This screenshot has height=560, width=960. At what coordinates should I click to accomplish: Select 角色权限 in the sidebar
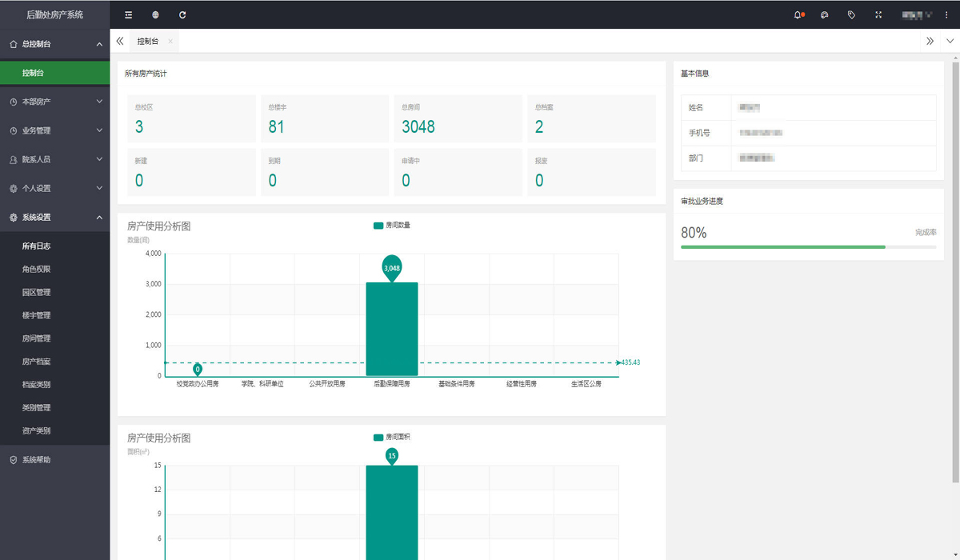coord(37,270)
